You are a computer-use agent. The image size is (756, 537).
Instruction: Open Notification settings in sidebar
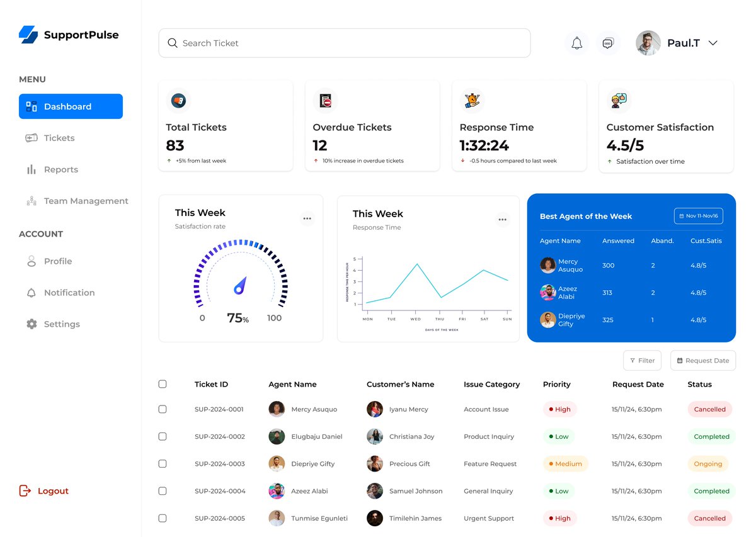(x=60, y=293)
